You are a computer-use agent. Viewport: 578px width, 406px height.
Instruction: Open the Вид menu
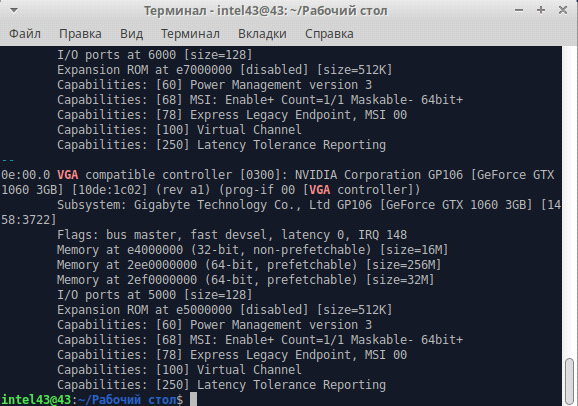click(131, 34)
